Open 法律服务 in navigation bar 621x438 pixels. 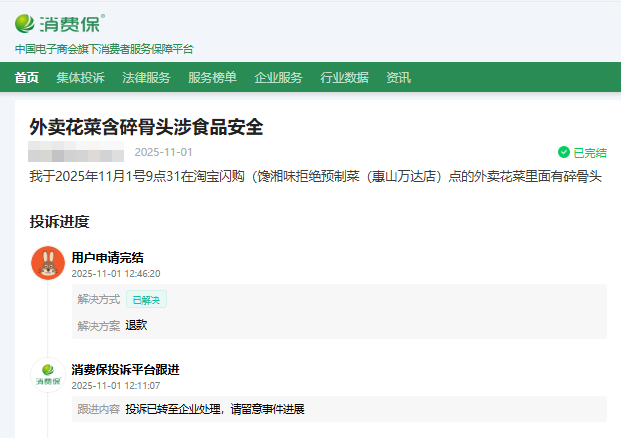(x=146, y=78)
